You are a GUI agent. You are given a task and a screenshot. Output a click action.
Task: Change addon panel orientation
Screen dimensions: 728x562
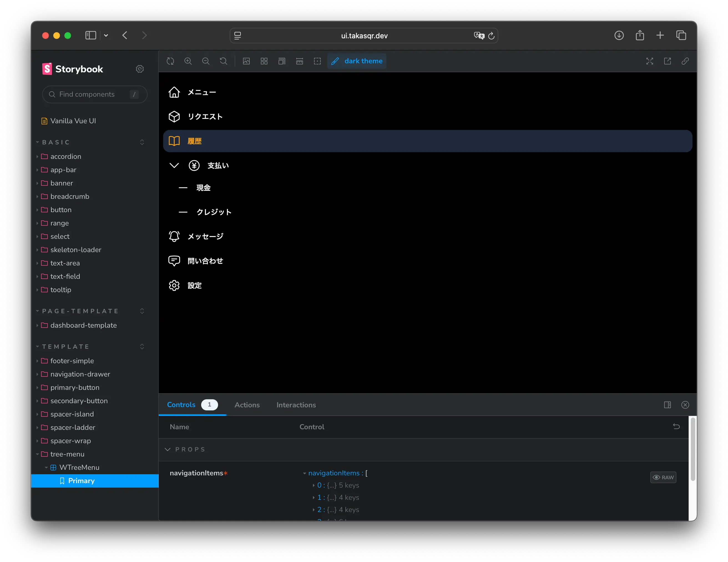click(x=667, y=405)
